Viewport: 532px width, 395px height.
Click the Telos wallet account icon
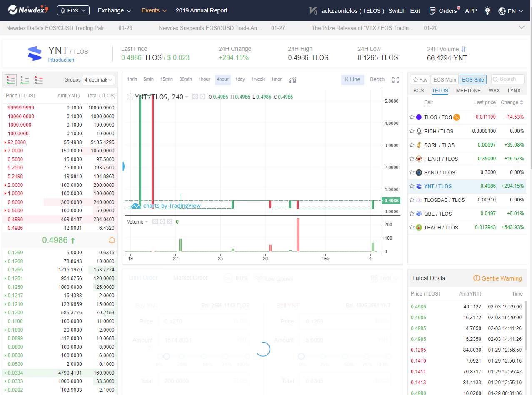pos(313,11)
